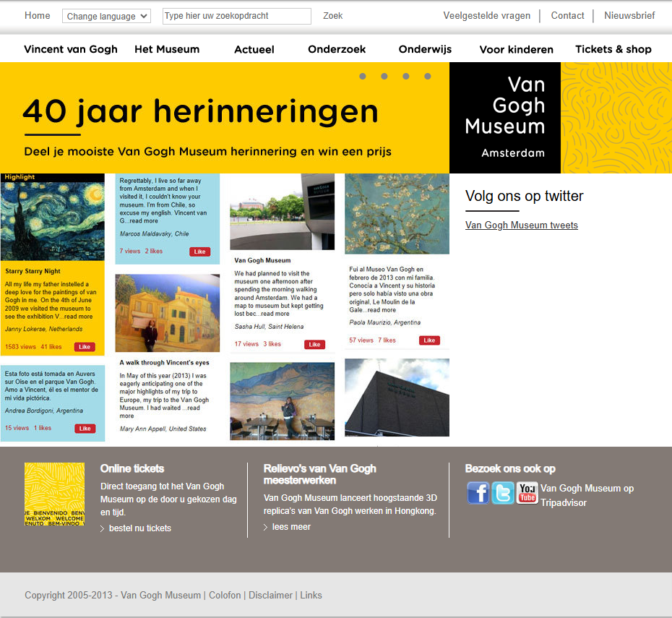Go to the "Onderwijs" section
The height and width of the screenshot is (618, 672).
tap(425, 49)
